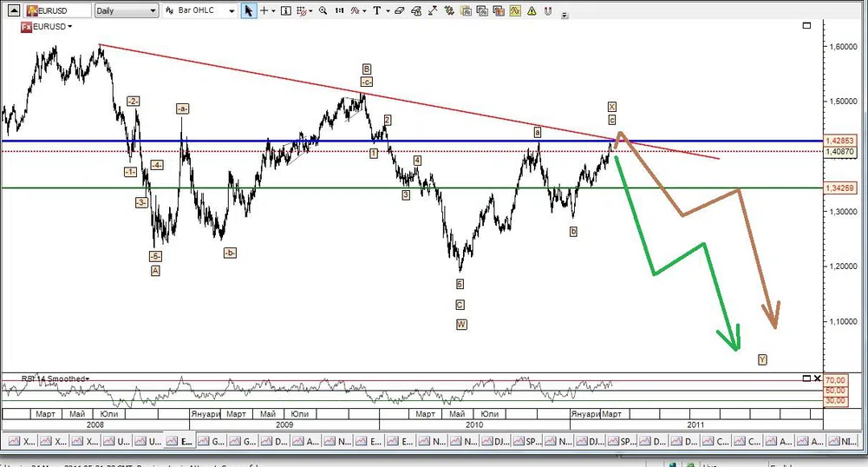Select the arrow pointer tool
868x467 pixels.
[249, 10]
